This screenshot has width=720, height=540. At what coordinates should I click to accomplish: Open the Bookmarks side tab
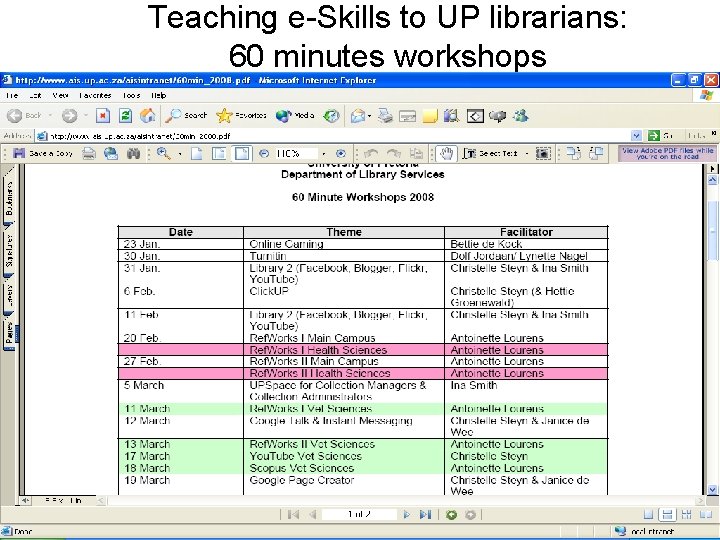pyautogui.click(x=9, y=199)
